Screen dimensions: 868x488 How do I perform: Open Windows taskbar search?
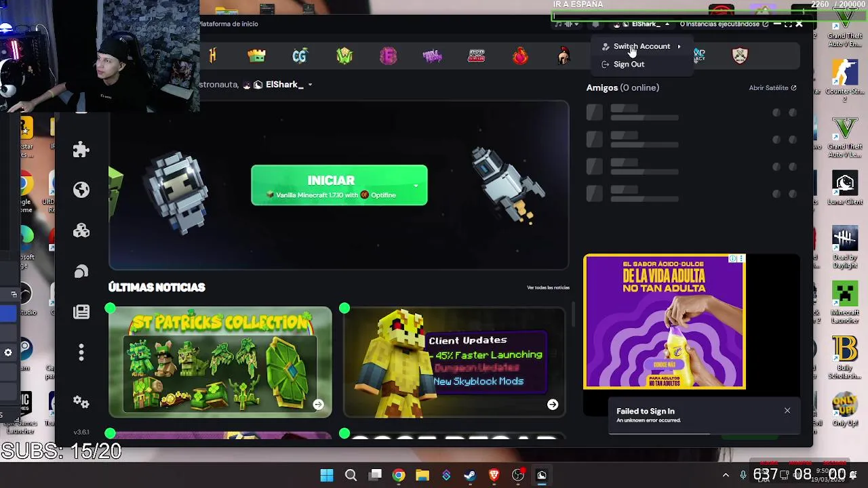[x=351, y=475]
